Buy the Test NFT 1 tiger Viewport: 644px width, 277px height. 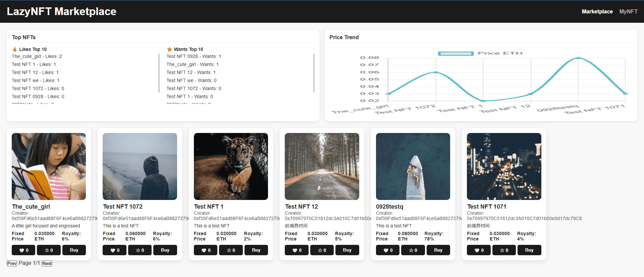(x=256, y=250)
